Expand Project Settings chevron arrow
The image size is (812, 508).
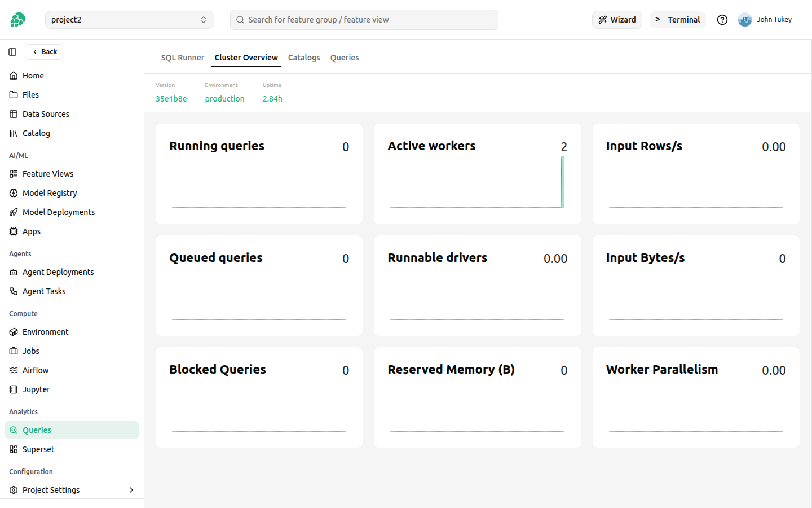131,490
